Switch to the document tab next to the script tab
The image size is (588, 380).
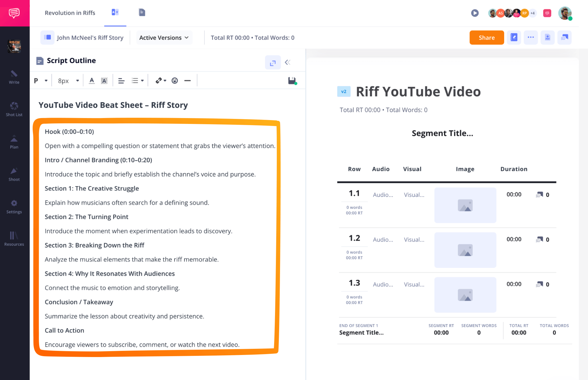coord(141,12)
